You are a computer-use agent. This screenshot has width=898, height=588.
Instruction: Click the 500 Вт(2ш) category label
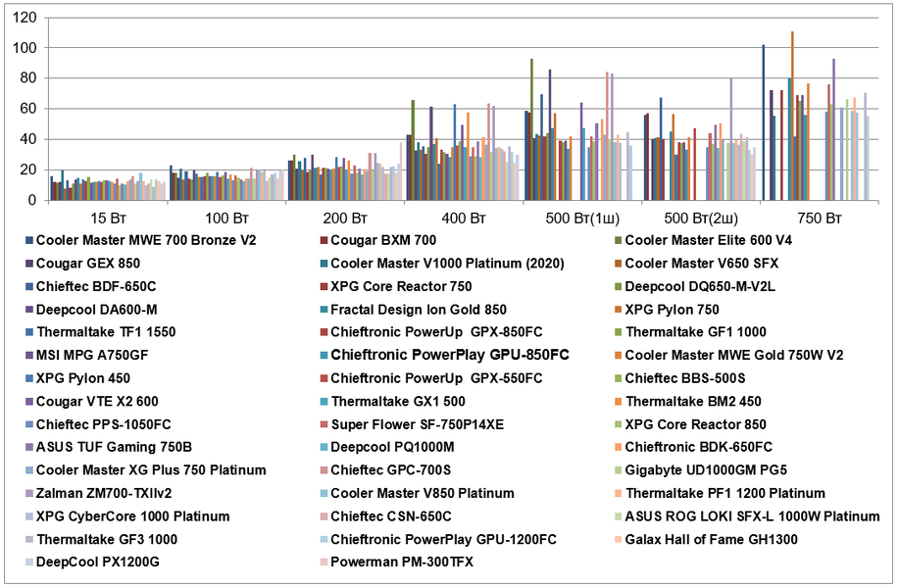(x=701, y=219)
